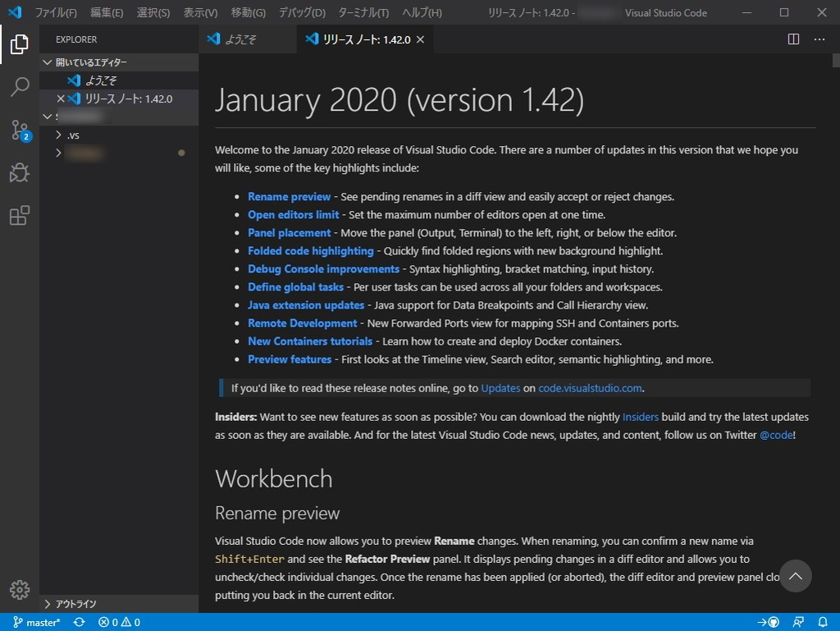
Task: Click the Workbench heading
Action: click(274, 479)
